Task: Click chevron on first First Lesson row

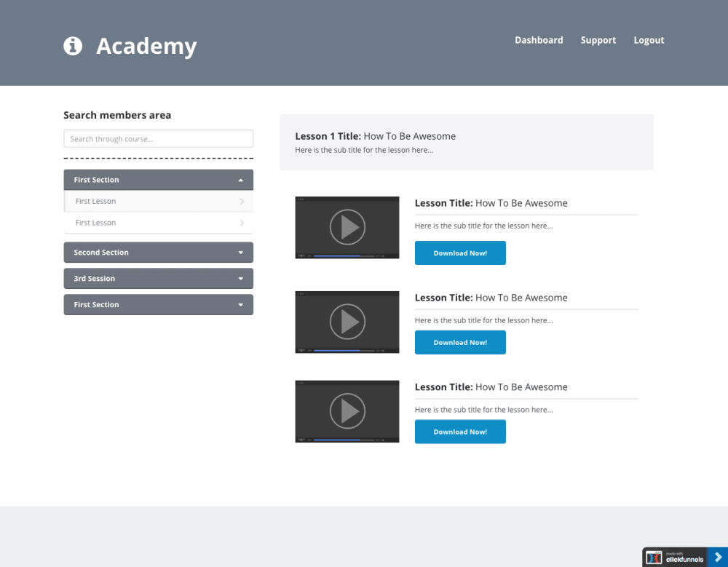Action: click(242, 201)
